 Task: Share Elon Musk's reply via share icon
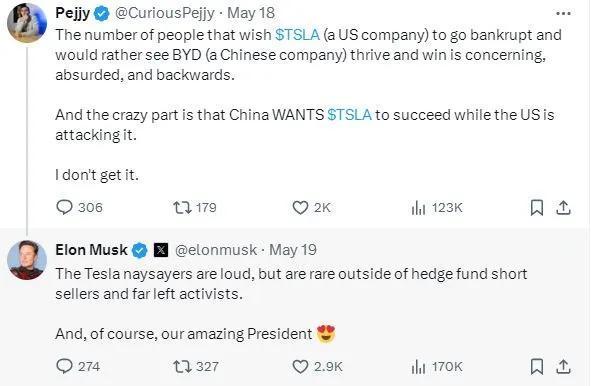click(x=563, y=366)
